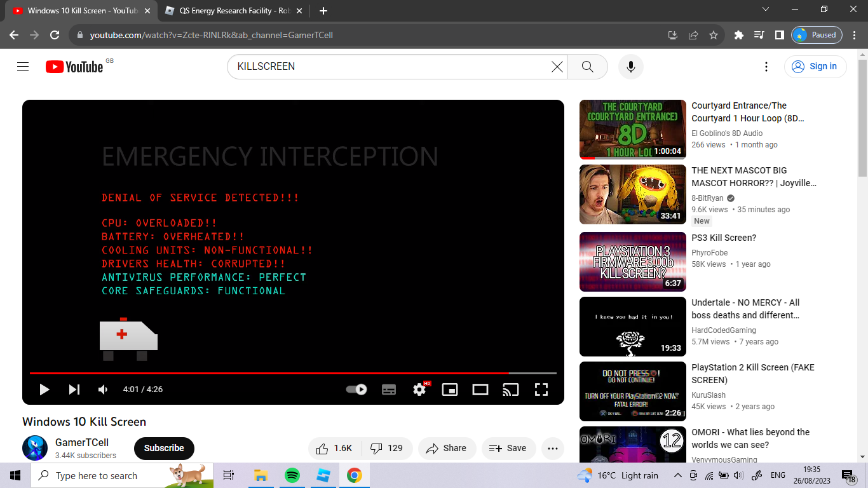Open Courtyard Entrance 8D video thumbnail

click(x=633, y=130)
